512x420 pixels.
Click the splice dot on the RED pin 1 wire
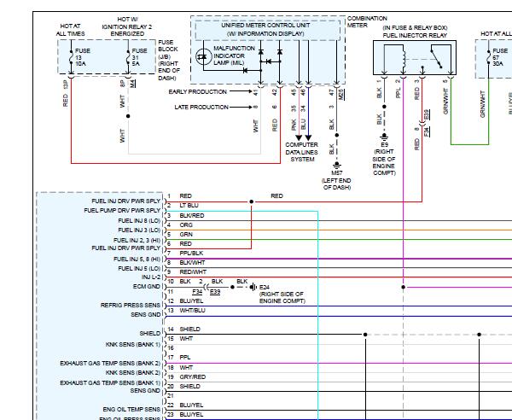[x=252, y=201]
